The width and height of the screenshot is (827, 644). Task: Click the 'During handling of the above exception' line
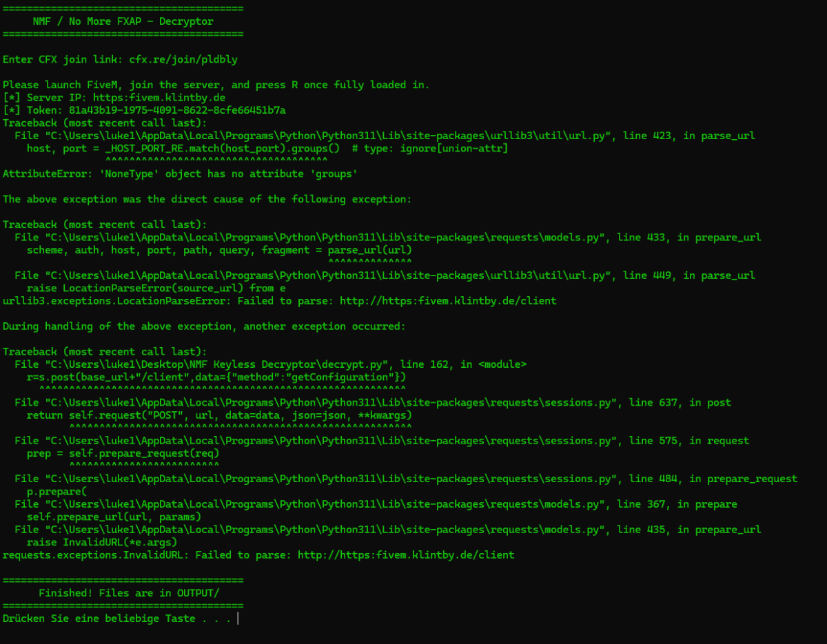point(204,326)
